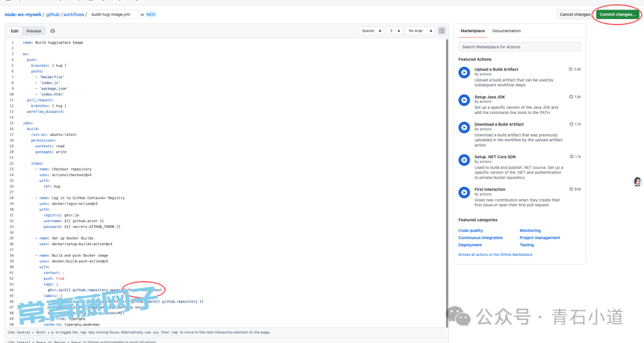The width and height of the screenshot is (644, 343).
Task: Open the Spaces indent mode dropdown
Action: click(371, 31)
